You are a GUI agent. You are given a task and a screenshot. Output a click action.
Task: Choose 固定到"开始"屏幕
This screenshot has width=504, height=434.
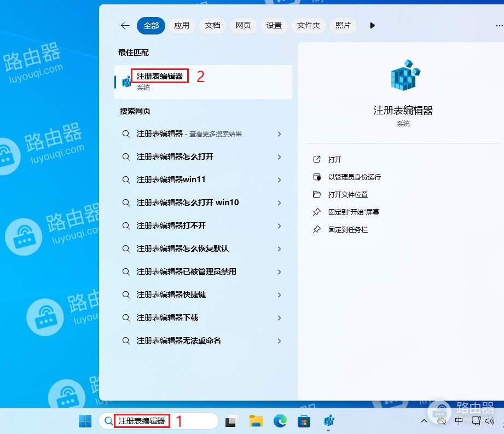(x=354, y=212)
